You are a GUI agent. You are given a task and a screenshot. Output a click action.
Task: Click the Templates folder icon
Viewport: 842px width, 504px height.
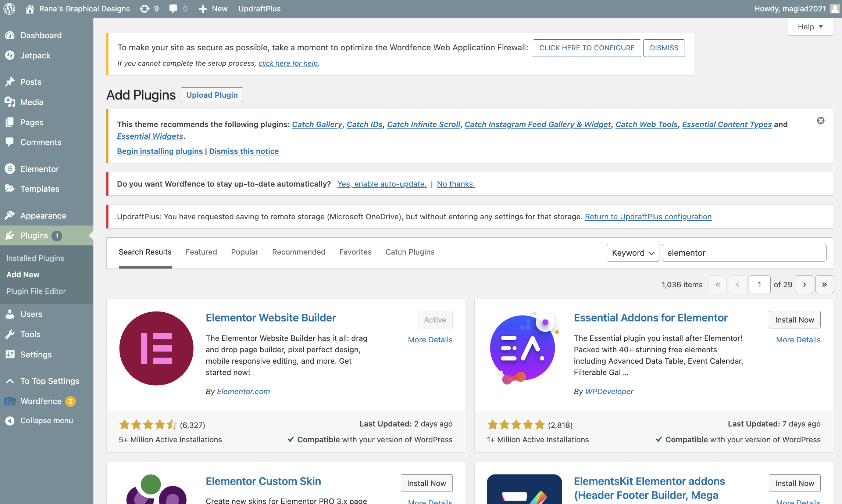tap(10, 189)
